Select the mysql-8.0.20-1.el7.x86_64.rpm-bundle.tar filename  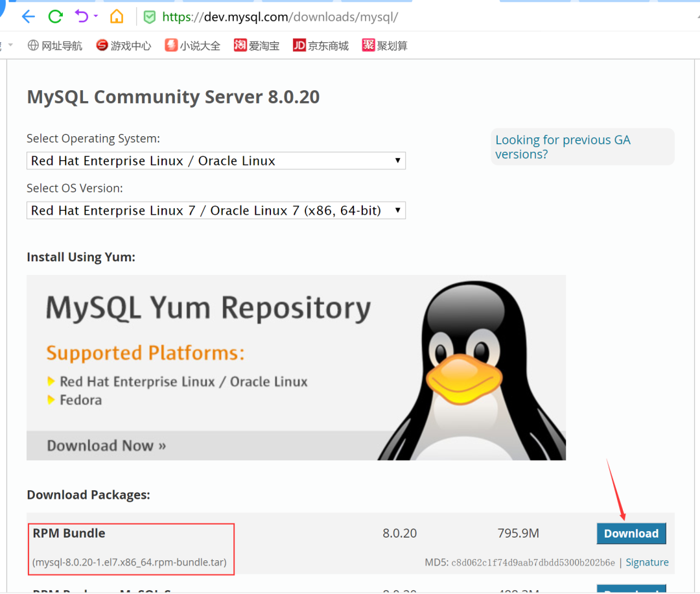click(x=130, y=562)
